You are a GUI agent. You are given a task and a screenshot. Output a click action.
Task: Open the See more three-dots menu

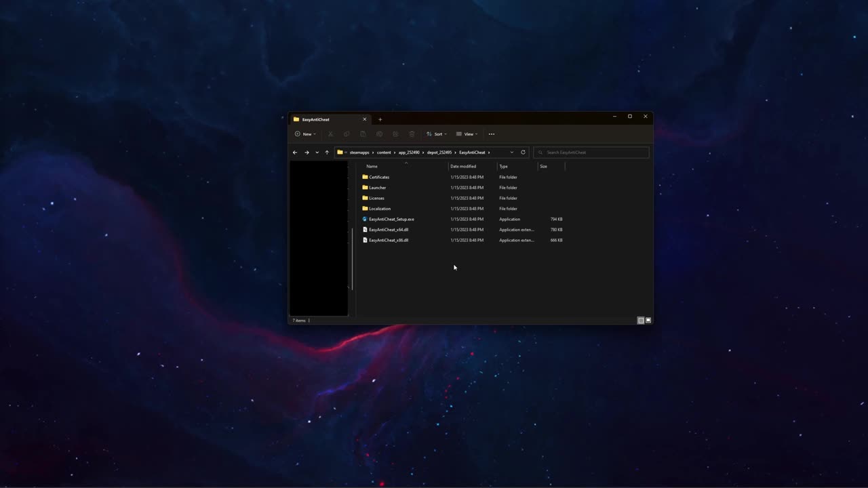coord(492,134)
